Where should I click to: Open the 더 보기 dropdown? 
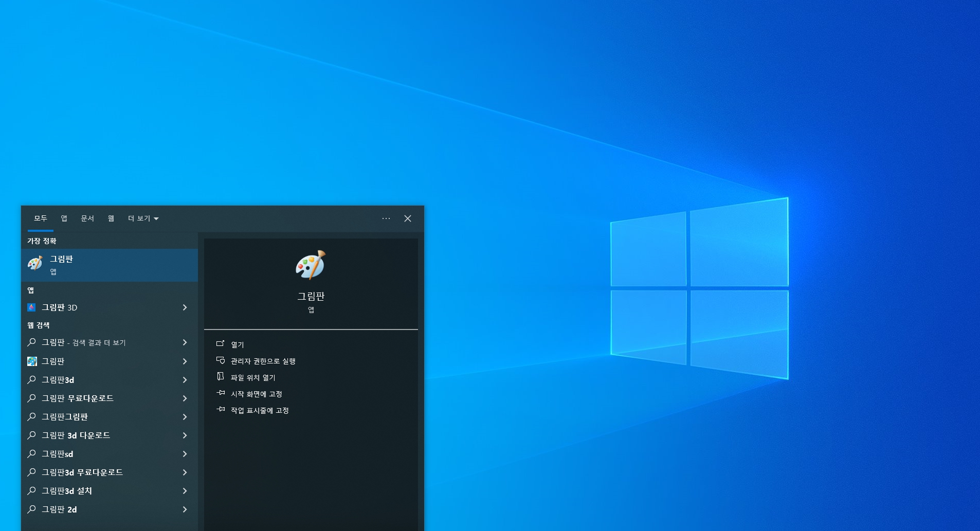coord(143,218)
